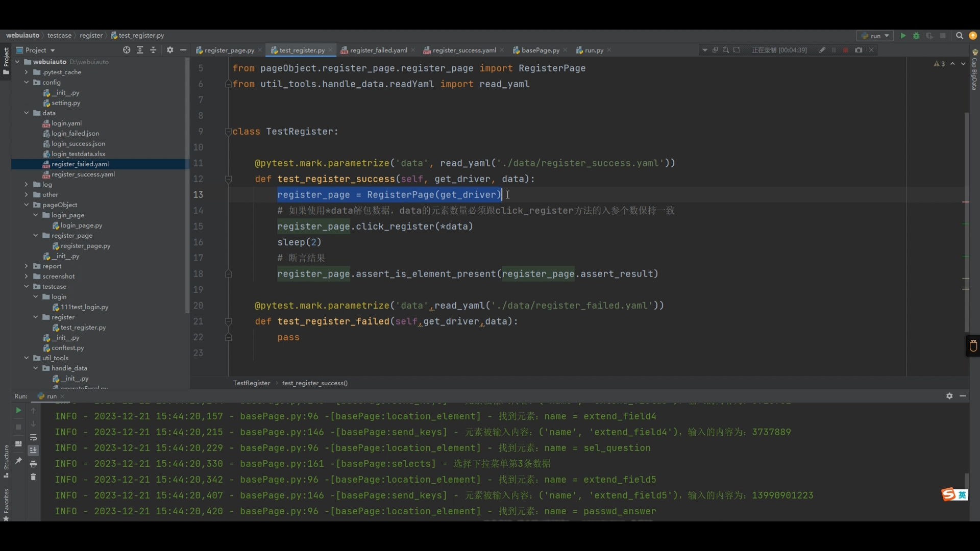Pin the Run tab
This screenshot has width=980, height=551.
pos(18,461)
